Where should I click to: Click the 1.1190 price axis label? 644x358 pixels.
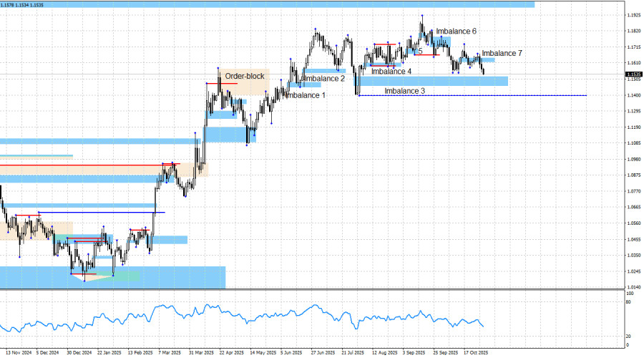tap(634, 127)
